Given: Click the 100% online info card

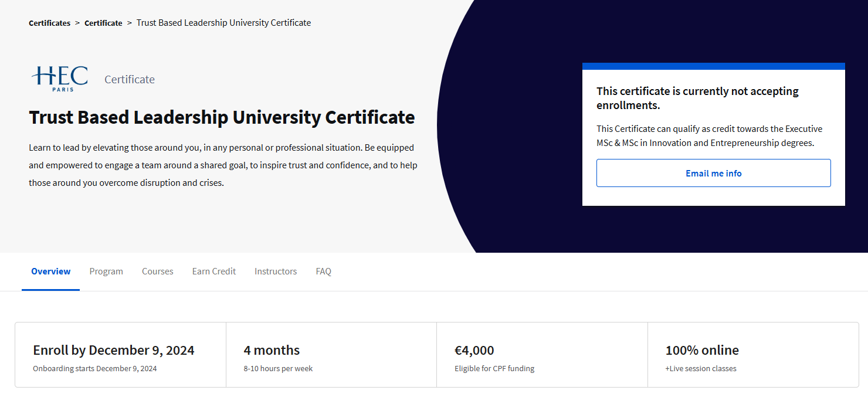Looking at the screenshot, I should 753,355.
